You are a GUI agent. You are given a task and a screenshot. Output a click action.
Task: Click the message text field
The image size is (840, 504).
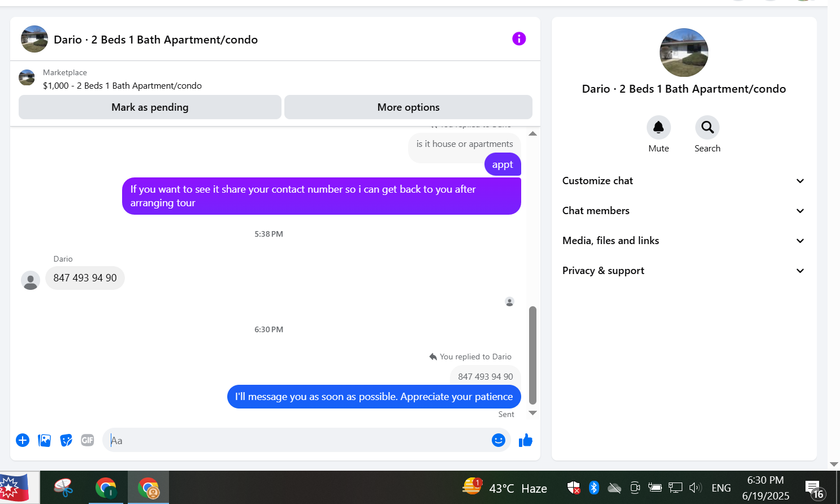[x=298, y=440]
